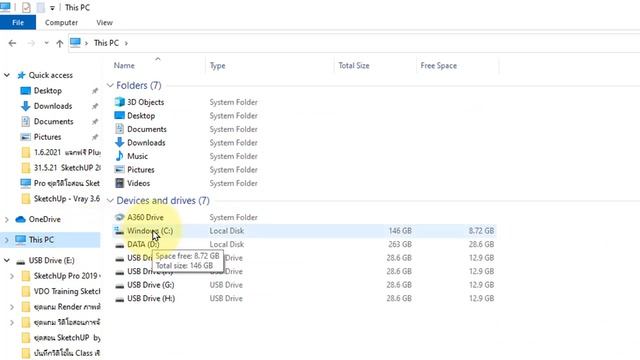Expand the OneDrive tree node

(7, 220)
